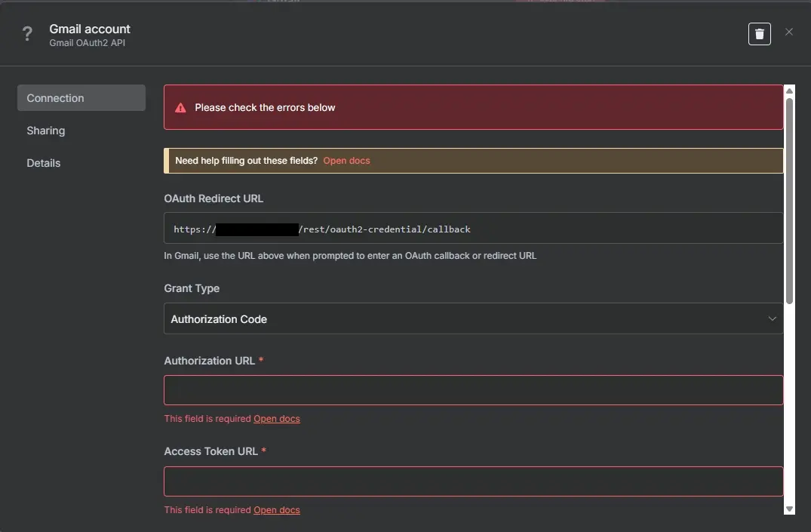Viewport: 811px width, 532px height.
Task: Click the trash delete credential icon
Action: pos(759,34)
